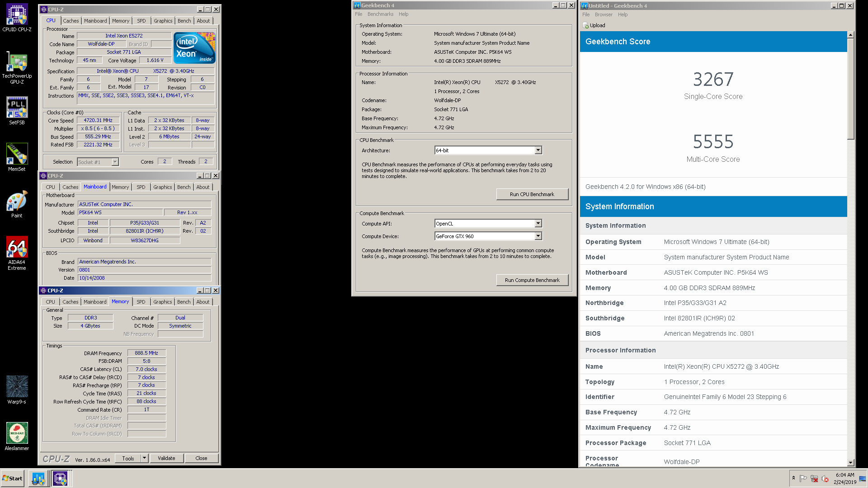Open the GeForce GTX 960 compute device dropdown
This screenshot has height=488, width=868.
click(538, 236)
